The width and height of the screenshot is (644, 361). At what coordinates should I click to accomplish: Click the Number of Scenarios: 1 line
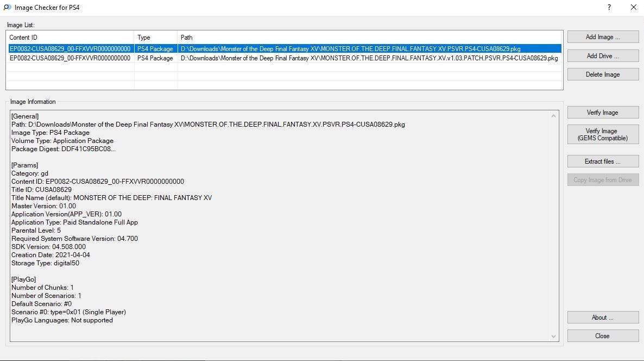tap(46, 296)
